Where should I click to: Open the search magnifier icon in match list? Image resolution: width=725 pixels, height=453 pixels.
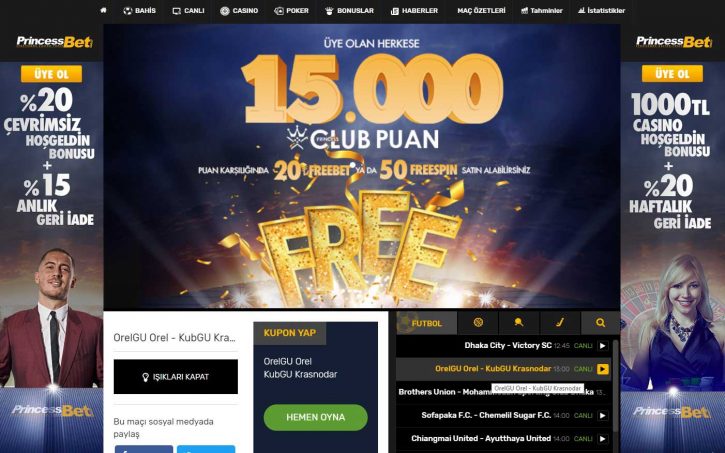pyautogui.click(x=600, y=323)
